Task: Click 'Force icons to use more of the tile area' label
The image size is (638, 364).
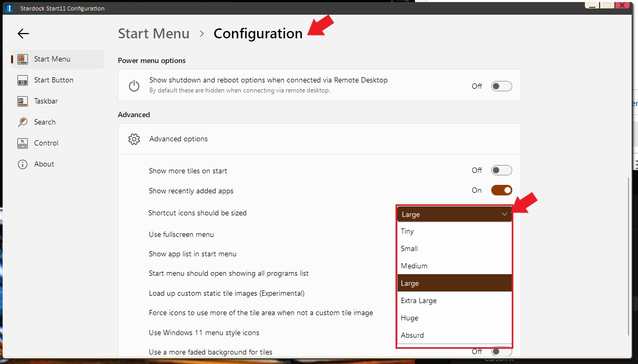Action: click(x=261, y=313)
